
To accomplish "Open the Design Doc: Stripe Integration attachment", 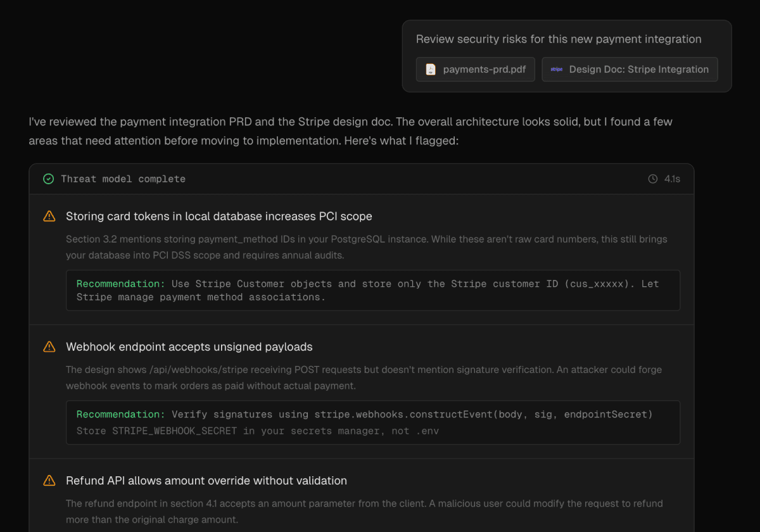I will coord(630,70).
